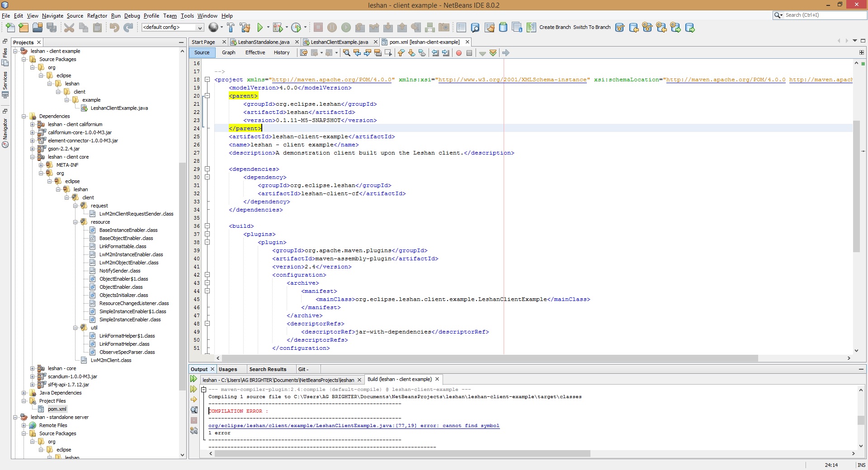Toggle the Source view button in editor
The width and height of the screenshot is (868, 470).
pyautogui.click(x=202, y=52)
